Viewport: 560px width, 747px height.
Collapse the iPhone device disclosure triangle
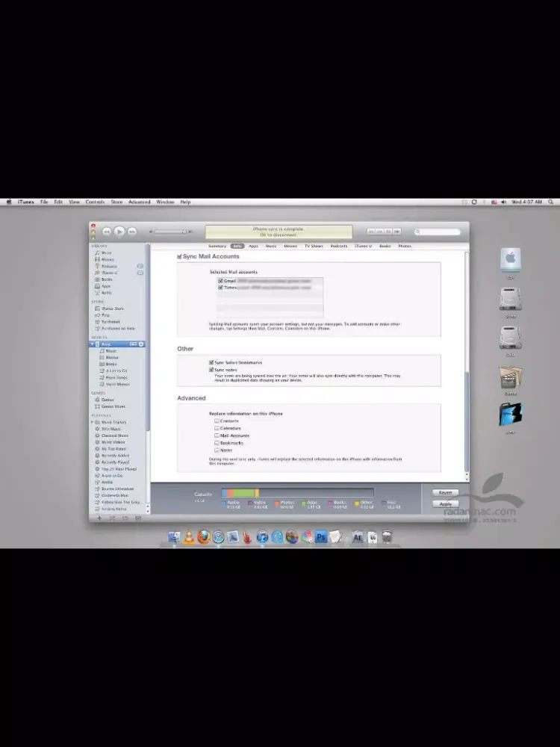click(x=93, y=344)
